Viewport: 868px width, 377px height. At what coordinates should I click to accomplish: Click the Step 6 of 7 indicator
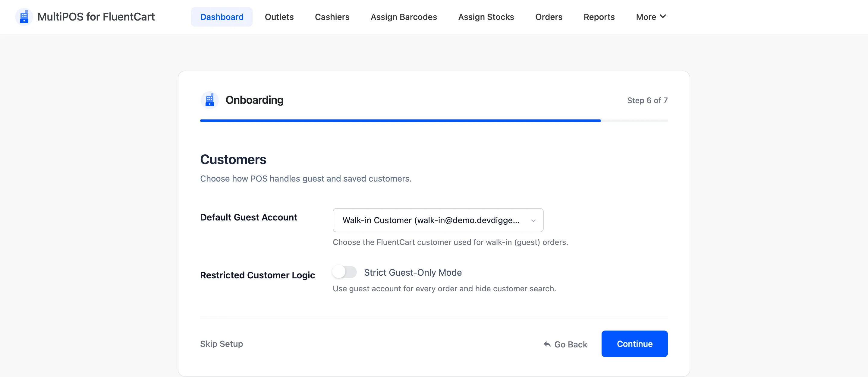(x=647, y=100)
